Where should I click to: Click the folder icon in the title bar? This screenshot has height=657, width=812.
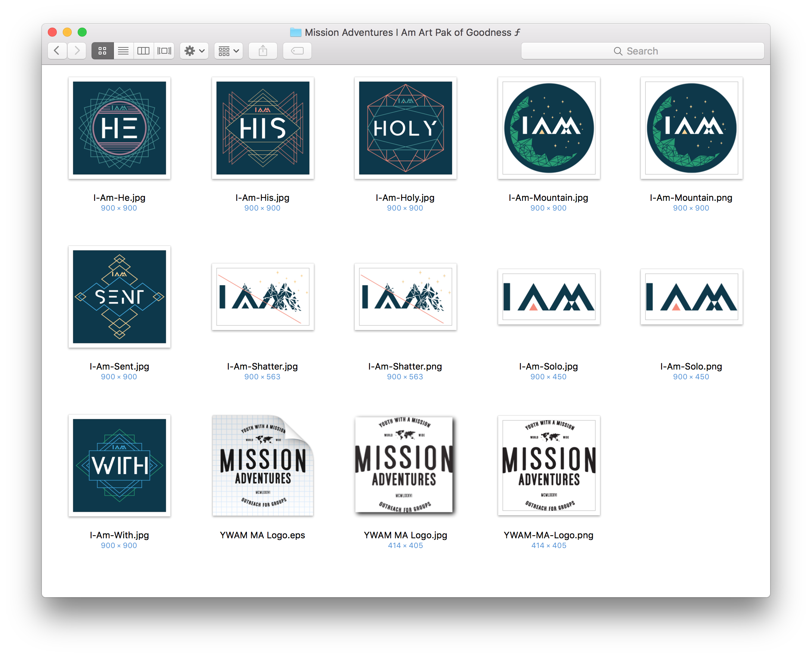[296, 32]
